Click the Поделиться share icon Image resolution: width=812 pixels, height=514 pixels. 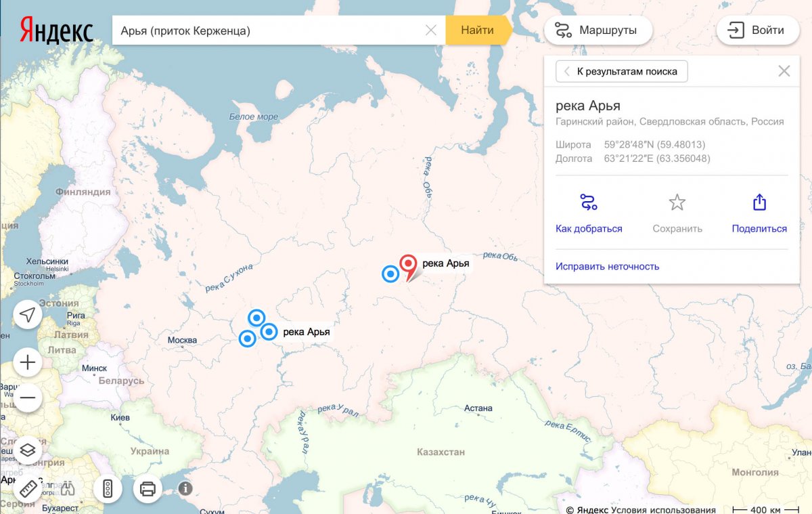coord(759,202)
